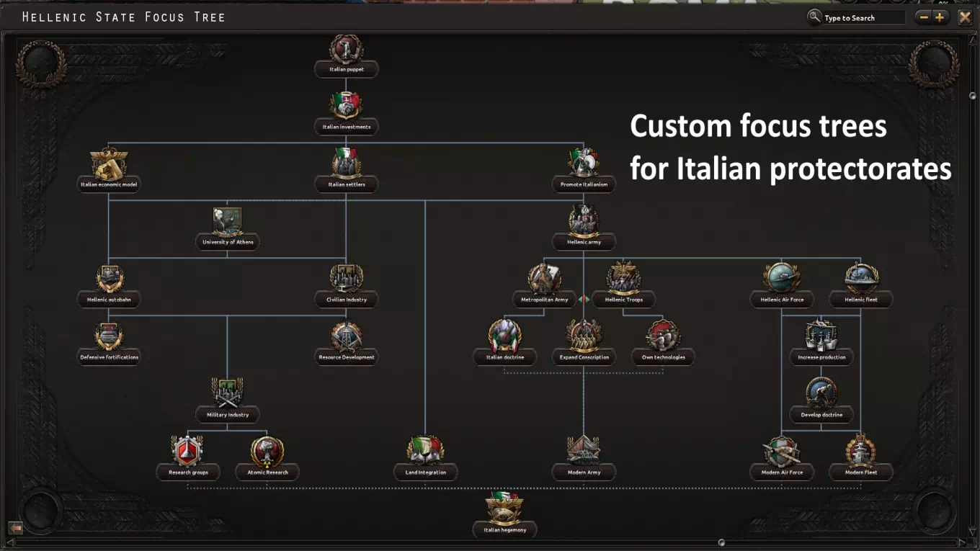
Task: Select the Modern Fleet focus icon
Action: pyautogui.click(x=861, y=453)
